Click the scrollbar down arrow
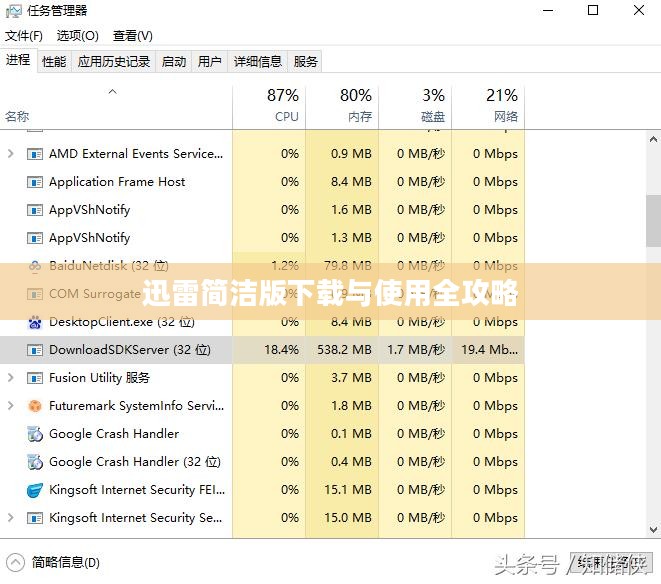Screen dimensions: 661x584 [x=653, y=529]
